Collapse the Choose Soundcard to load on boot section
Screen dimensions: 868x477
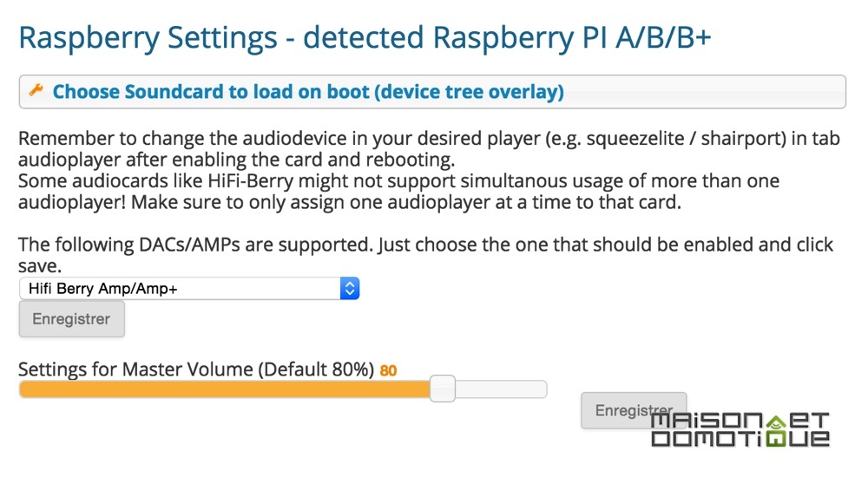[432, 92]
